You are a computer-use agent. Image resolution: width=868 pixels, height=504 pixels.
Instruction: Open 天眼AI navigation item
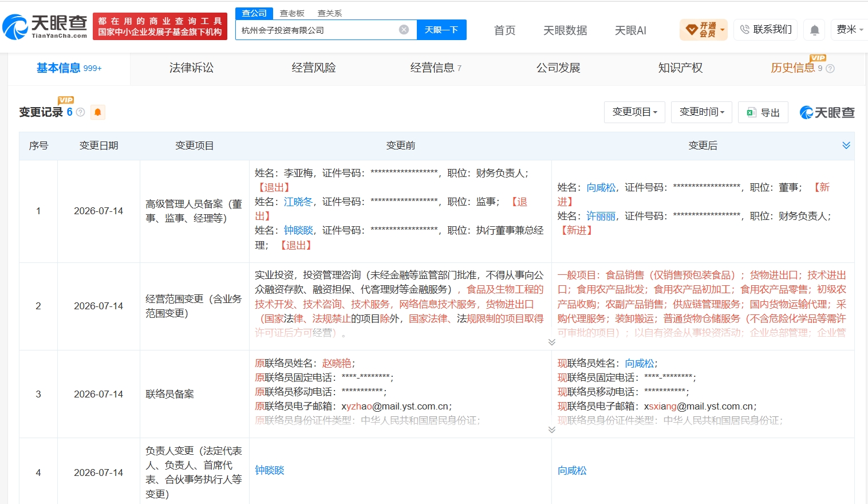click(x=630, y=30)
